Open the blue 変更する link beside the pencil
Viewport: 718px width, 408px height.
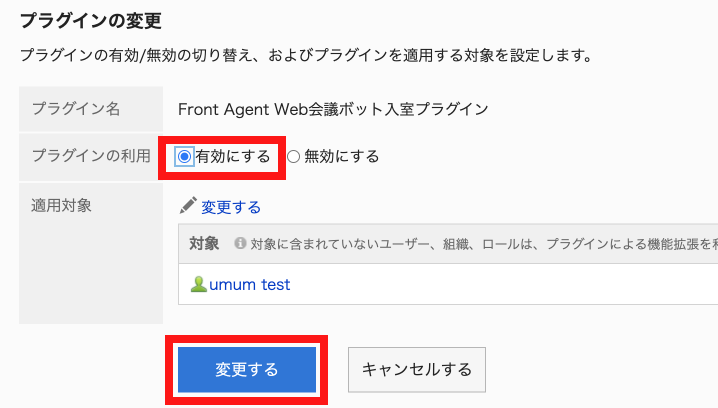[x=231, y=207]
